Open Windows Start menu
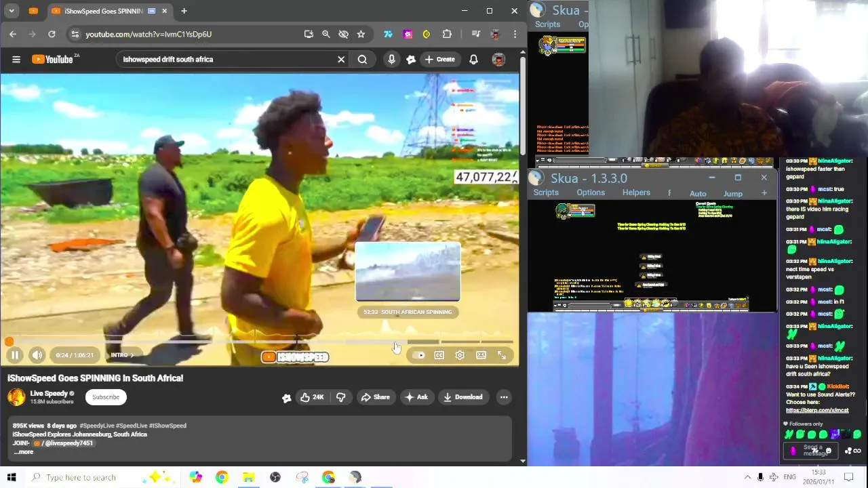Image resolution: width=868 pixels, height=488 pixels. pyautogui.click(x=12, y=477)
